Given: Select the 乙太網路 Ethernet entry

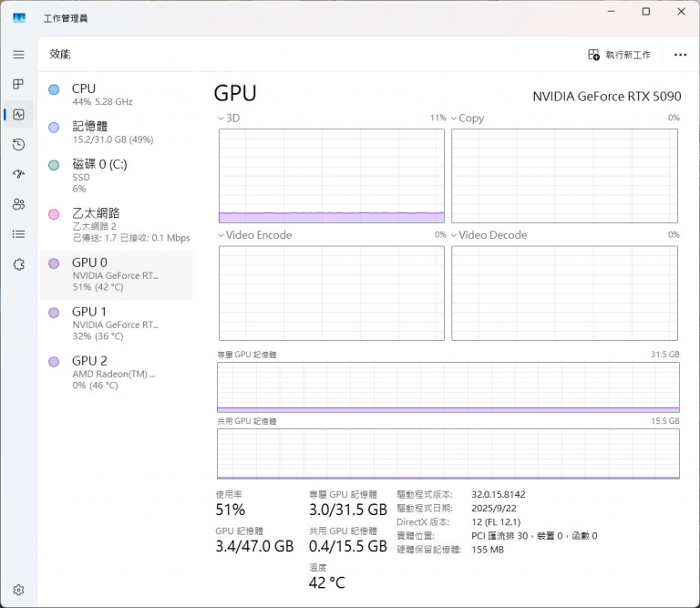Looking at the screenshot, I should [116, 224].
